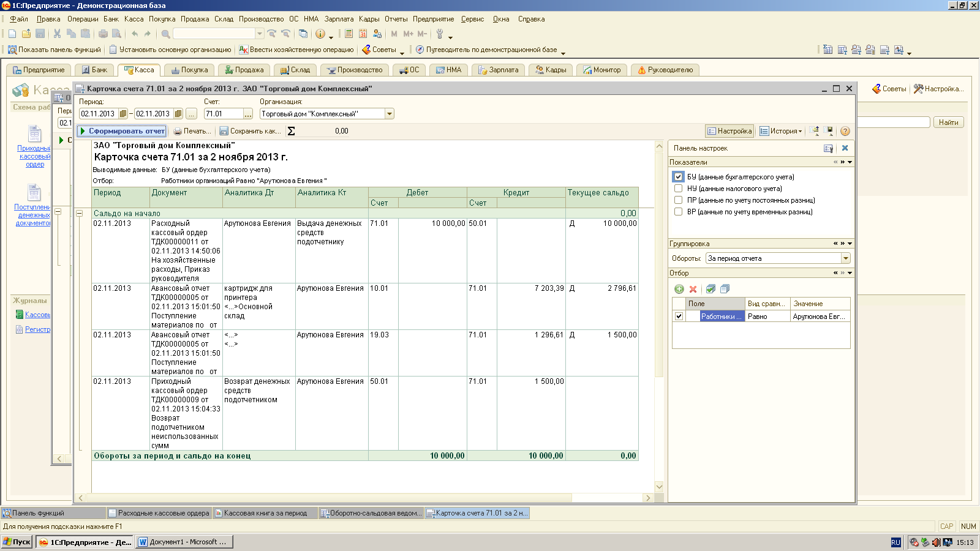Click the period selection ellipsis button
Screen dimensions: 980x551
coord(192,114)
